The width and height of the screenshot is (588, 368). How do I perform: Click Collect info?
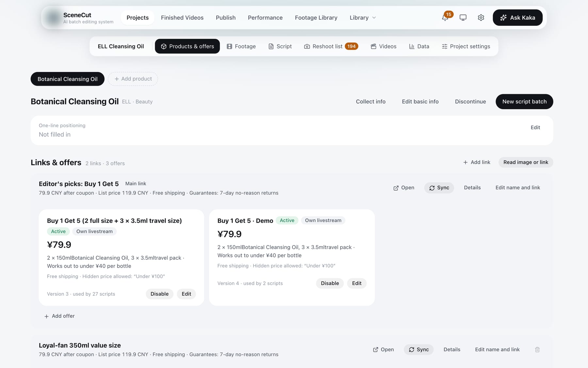[x=371, y=102]
